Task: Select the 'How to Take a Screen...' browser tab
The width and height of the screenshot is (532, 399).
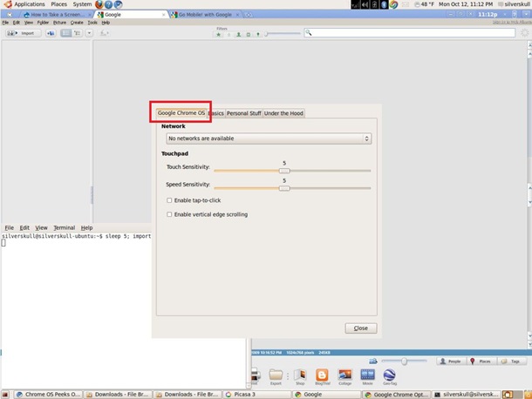Action: 57,15
